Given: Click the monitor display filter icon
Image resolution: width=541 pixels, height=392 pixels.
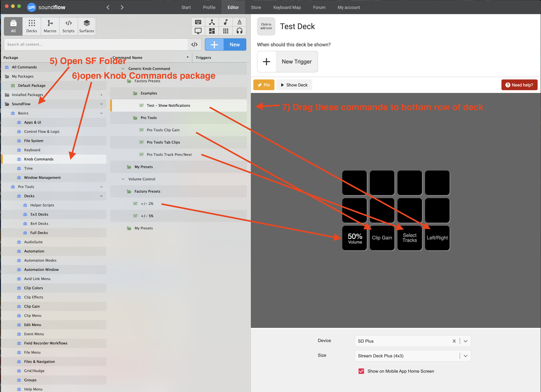Looking at the screenshot, I should tap(198, 31).
